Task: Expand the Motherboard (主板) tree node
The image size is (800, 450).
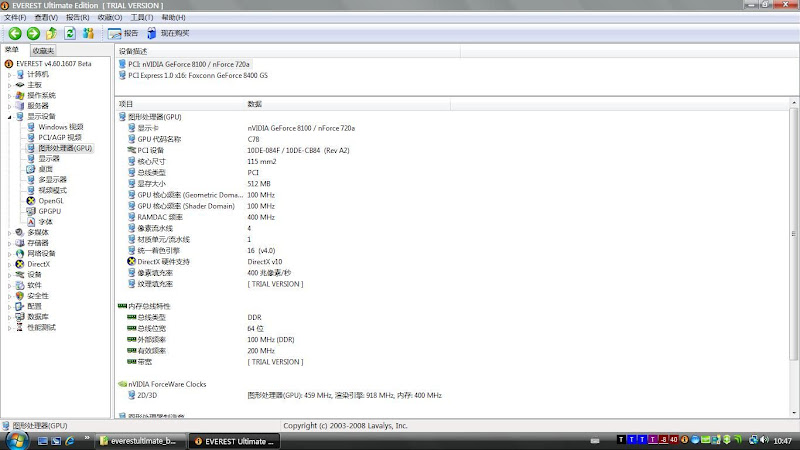Action: tap(9, 85)
